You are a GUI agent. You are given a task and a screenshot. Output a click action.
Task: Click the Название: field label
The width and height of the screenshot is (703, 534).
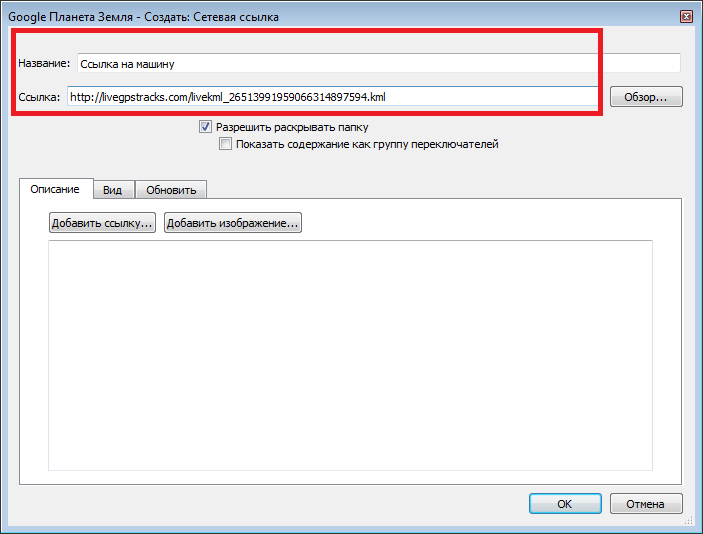pyautogui.click(x=44, y=63)
